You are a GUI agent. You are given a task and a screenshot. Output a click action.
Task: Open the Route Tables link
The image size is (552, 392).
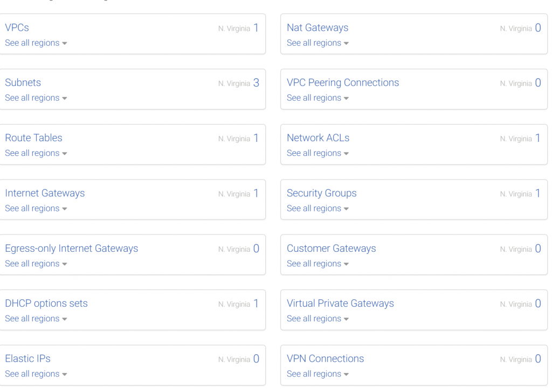[33, 137]
